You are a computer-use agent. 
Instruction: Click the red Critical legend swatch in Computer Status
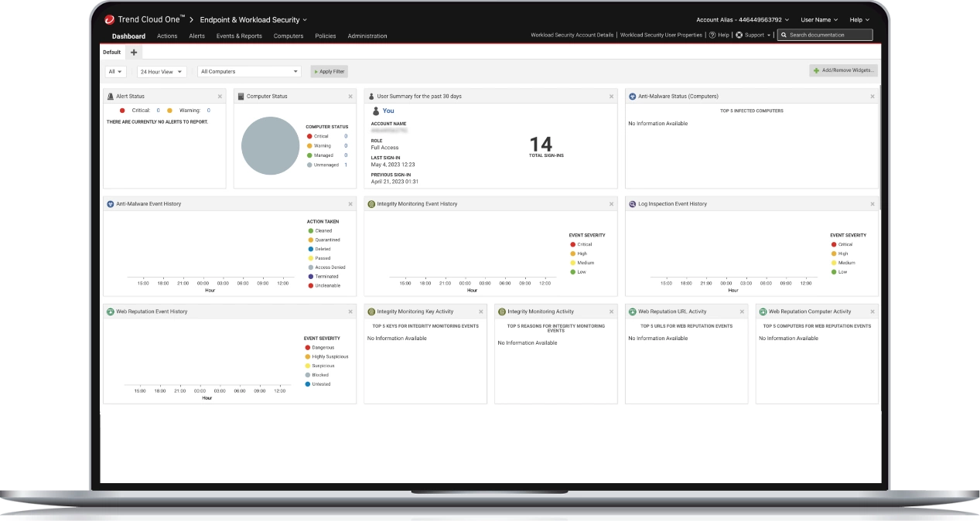(x=309, y=136)
